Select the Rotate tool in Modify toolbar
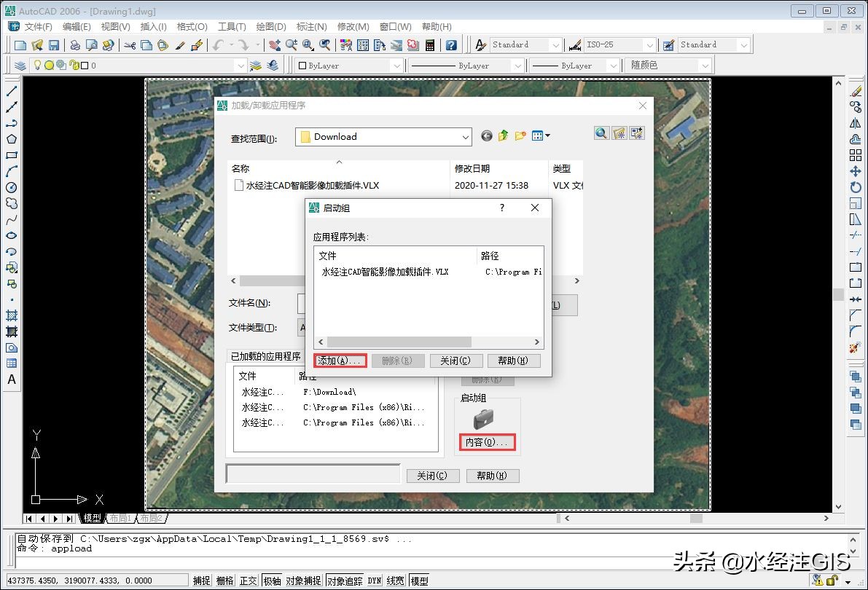The height and width of the screenshot is (590, 868). point(856,187)
